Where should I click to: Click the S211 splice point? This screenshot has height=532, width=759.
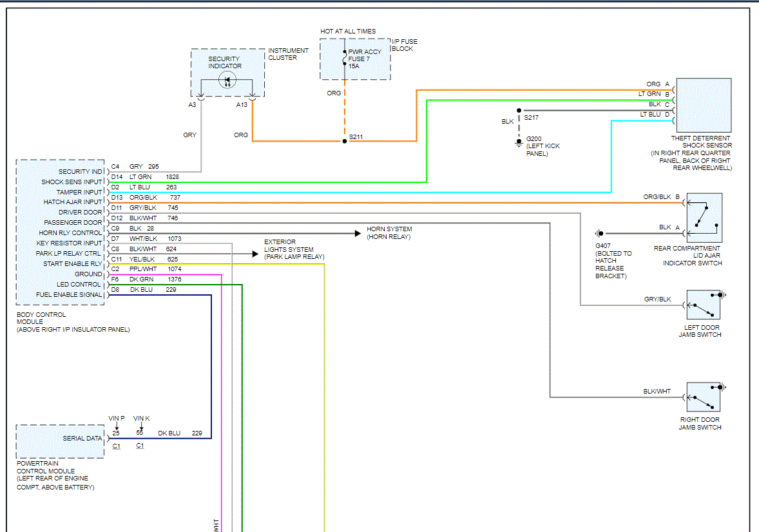click(x=345, y=141)
